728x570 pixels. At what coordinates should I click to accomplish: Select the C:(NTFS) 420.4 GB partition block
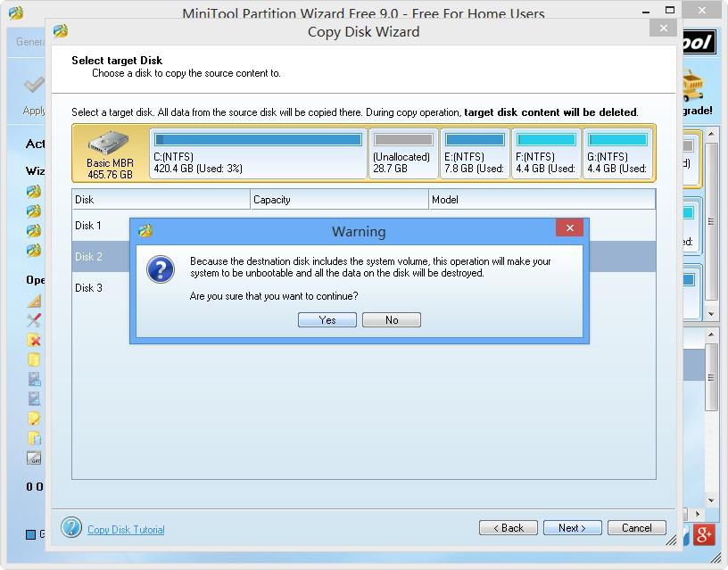click(x=258, y=153)
